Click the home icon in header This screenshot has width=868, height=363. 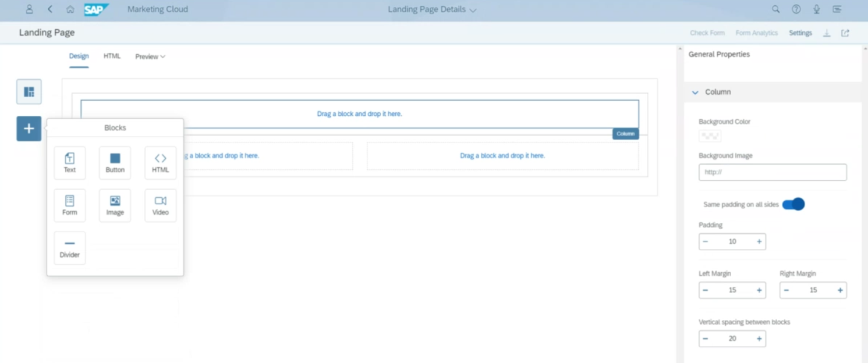point(70,9)
